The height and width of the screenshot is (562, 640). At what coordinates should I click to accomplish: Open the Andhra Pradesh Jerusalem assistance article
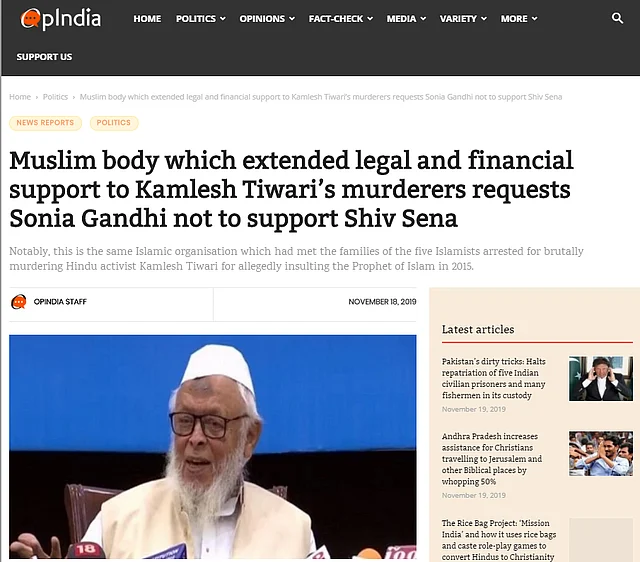pyautogui.click(x=492, y=459)
